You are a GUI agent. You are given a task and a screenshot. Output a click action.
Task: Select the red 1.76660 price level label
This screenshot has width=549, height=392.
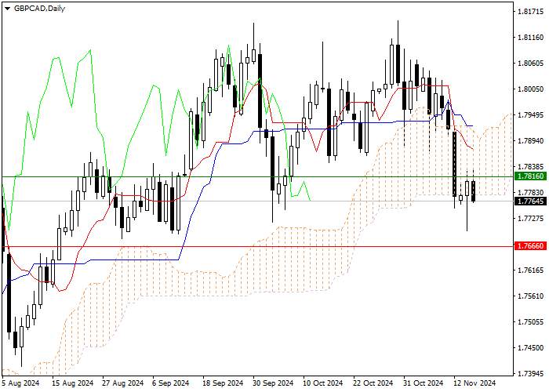click(x=531, y=246)
